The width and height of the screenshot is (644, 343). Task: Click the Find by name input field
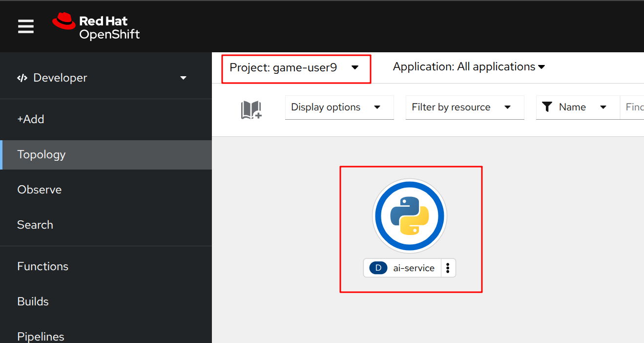632,107
